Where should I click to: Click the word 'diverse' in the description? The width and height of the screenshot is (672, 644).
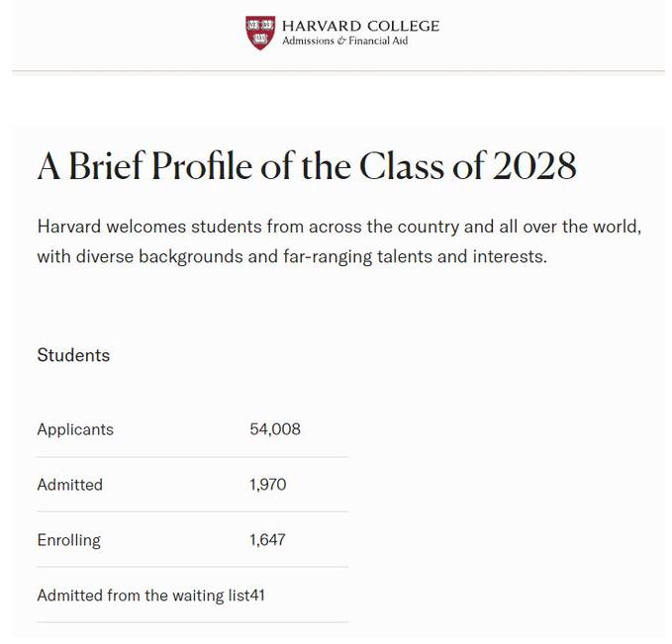click(105, 256)
